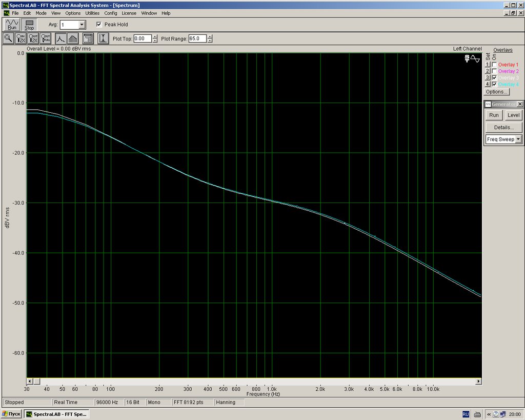Viewport: 525px width, 420px height.
Task: Click the Generator panel title icon
Action: click(x=488, y=104)
